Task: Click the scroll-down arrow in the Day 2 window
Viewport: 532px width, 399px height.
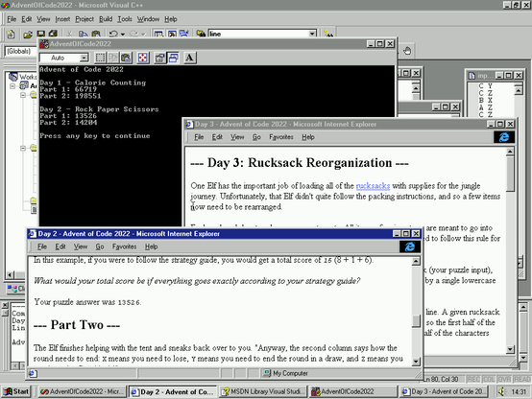Action: pos(416,362)
